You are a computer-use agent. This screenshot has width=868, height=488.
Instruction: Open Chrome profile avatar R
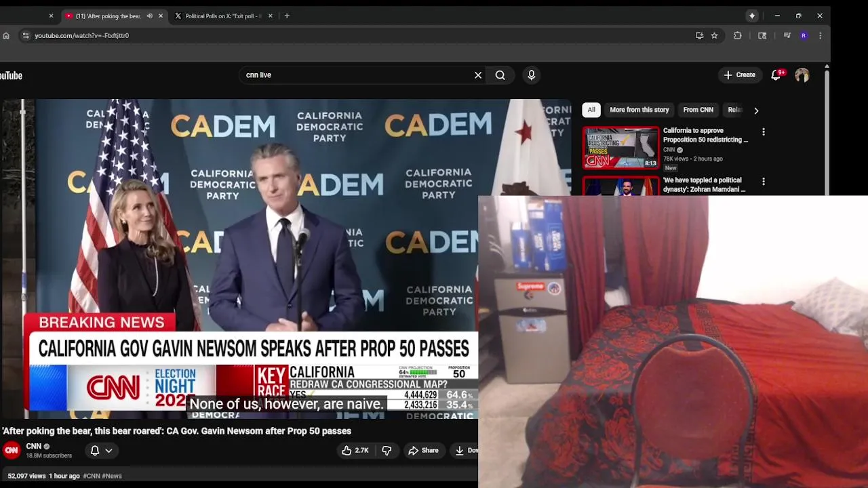(x=804, y=35)
